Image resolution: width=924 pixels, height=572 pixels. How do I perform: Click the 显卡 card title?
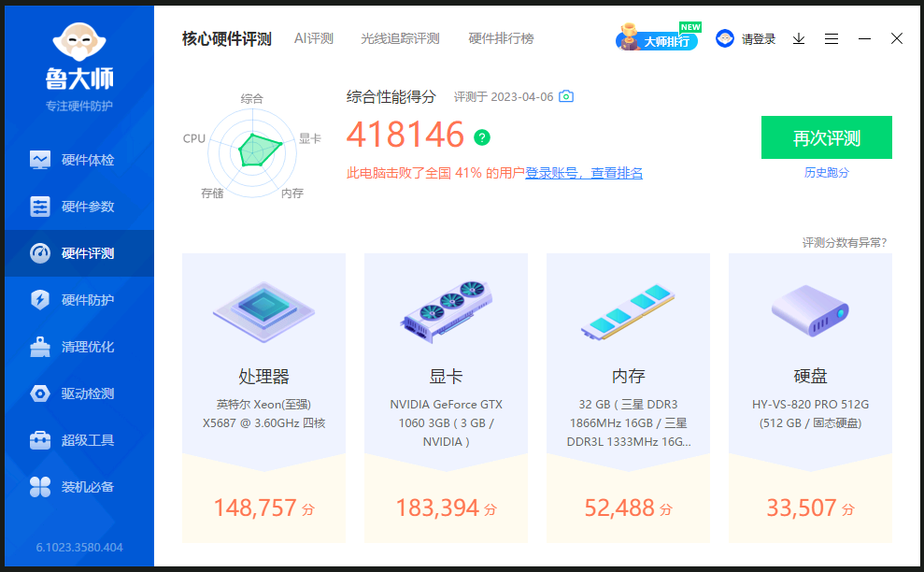pyautogui.click(x=446, y=376)
